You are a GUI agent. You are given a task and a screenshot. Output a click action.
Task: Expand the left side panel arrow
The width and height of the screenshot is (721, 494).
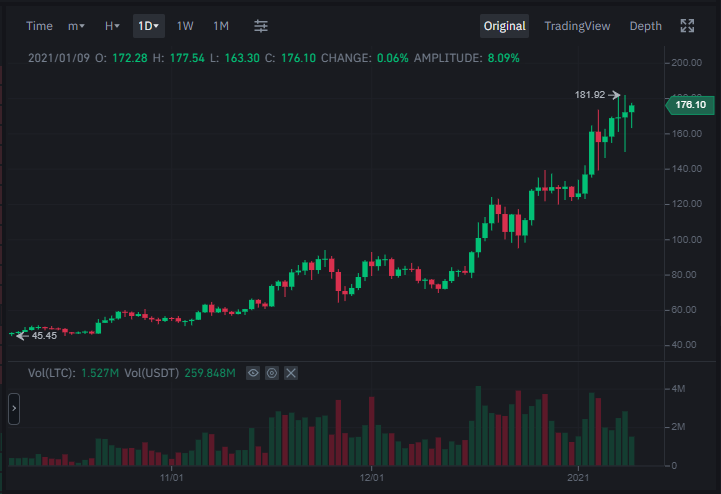click(x=14, y=408)
